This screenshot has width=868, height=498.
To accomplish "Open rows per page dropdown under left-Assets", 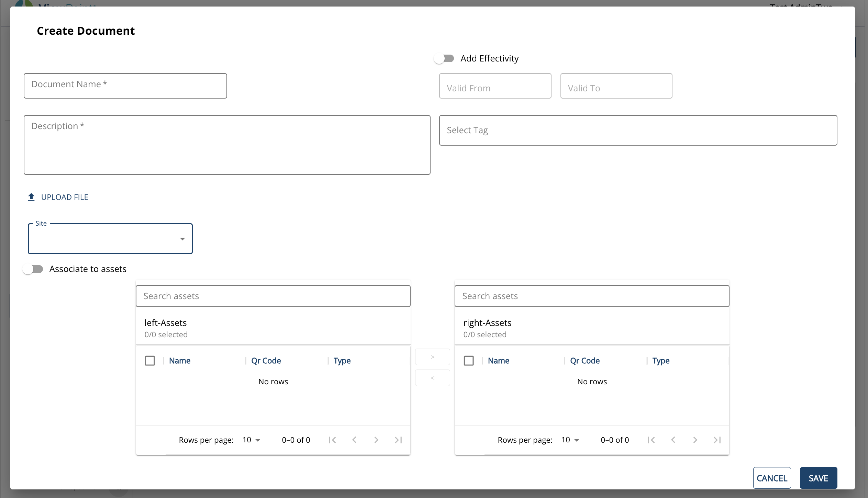I will (251, 440).
